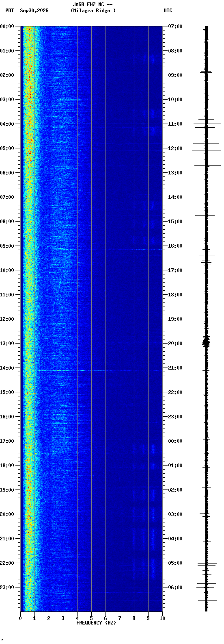Click the UTC '23:00' time label
The width and height of the screenshot is (224, 644).
[175, 417]
